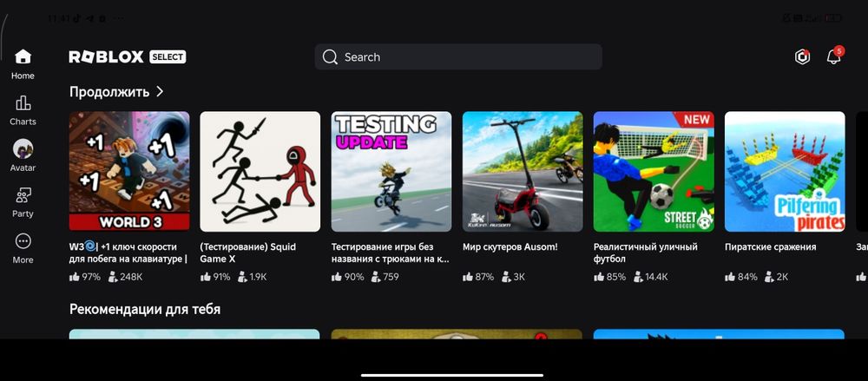
Task: Click the title 'Реалистичный уличный футбол'
Action: 646,253
